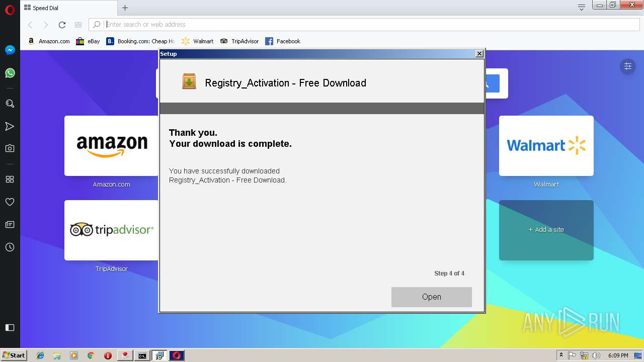The image size is (644, 362).
Task: Click Open button in Setup dialog
Action: point(432,297)
